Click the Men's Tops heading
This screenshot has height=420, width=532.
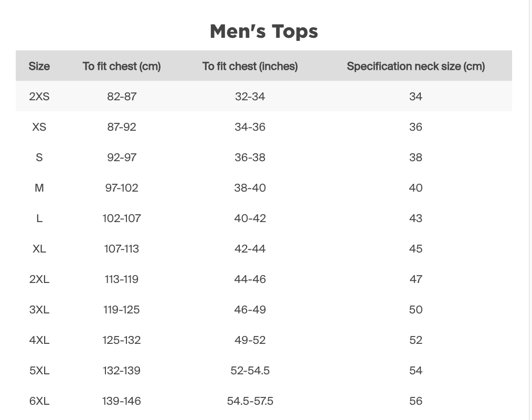[x=264, y=31]
